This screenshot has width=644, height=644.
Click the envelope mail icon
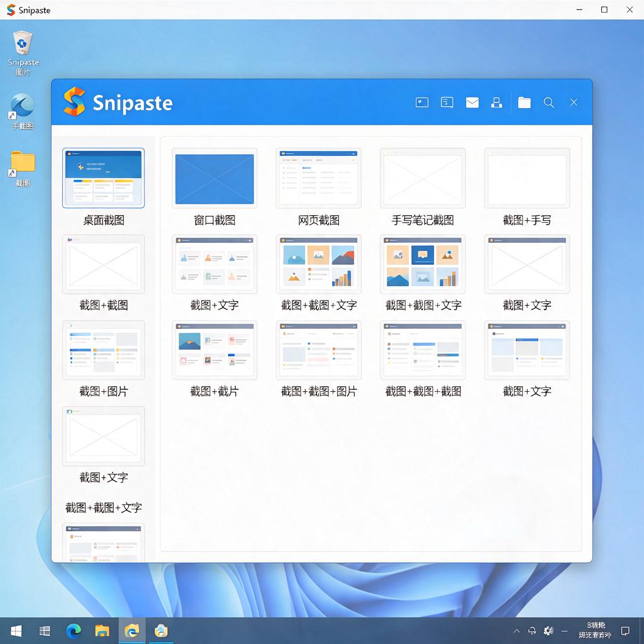click(472, 103)
